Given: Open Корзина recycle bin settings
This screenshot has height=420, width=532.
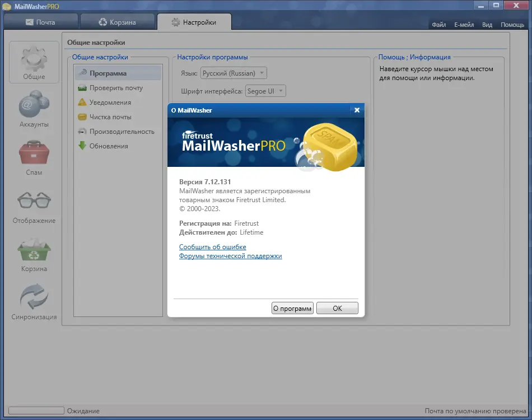Looking at the screenshot, I should pos(34,254).
